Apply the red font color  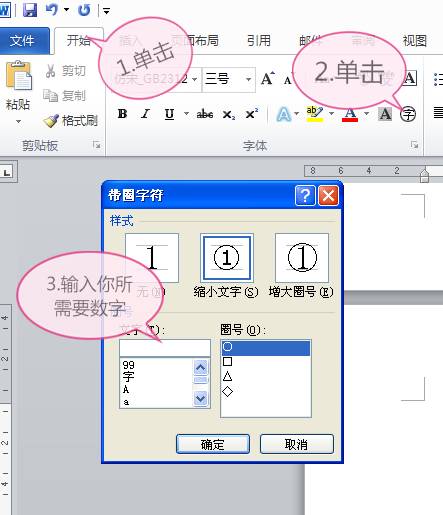click(350, 115)
